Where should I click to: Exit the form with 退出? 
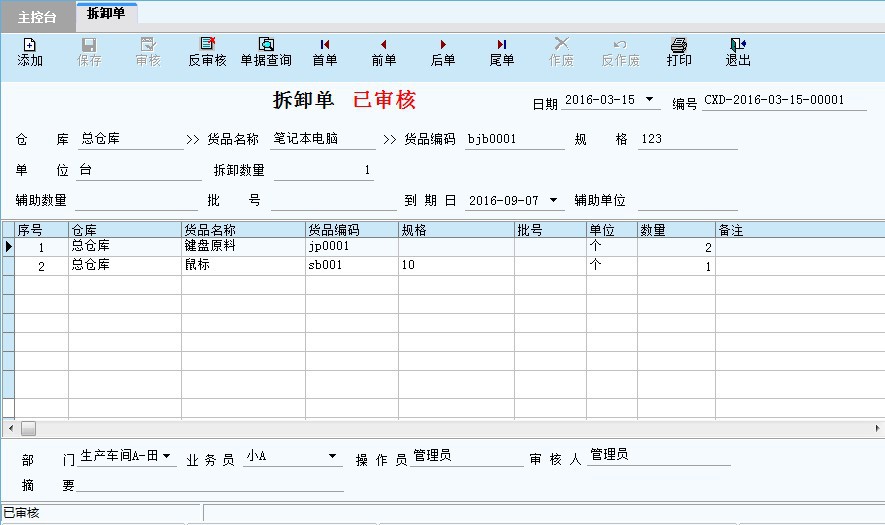[x=738, y=52]
